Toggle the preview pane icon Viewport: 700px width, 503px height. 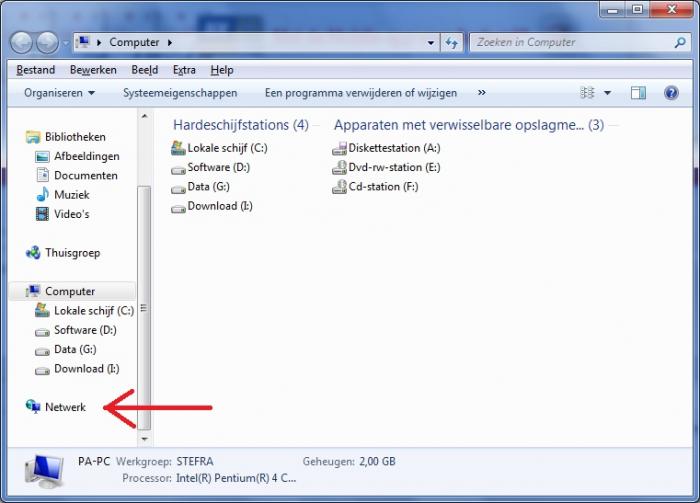click(638, 93)
